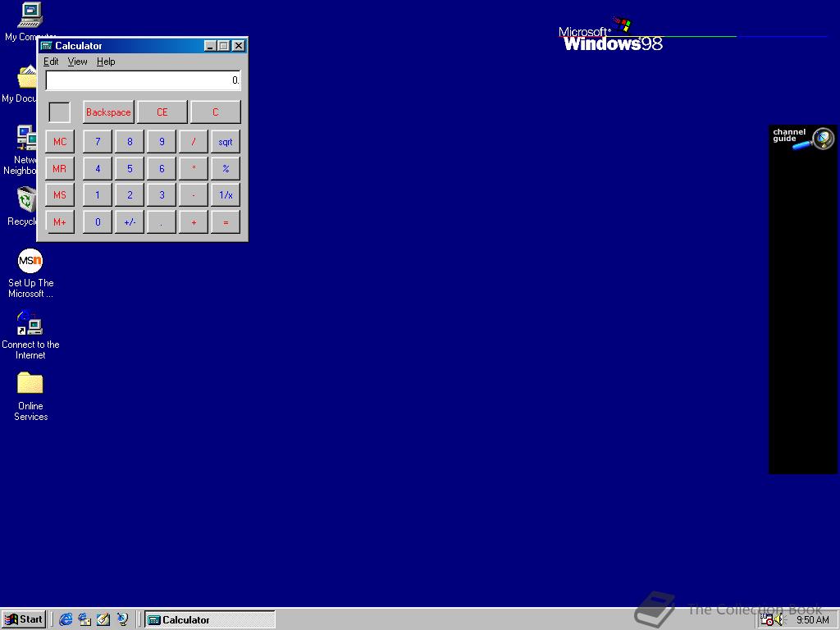840x630 pixels.
Task: Click the Calculator title bar icon
Action: pyautogui.click(x=47, y=46)
